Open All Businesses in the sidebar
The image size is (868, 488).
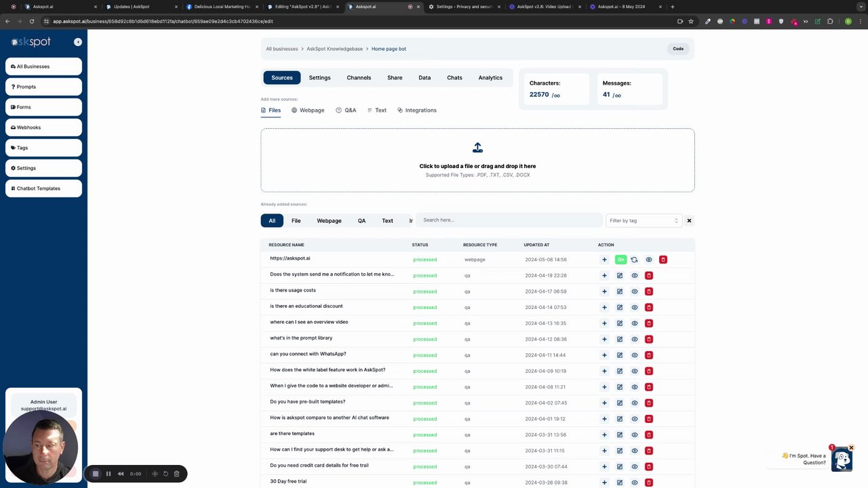point(43,66)
